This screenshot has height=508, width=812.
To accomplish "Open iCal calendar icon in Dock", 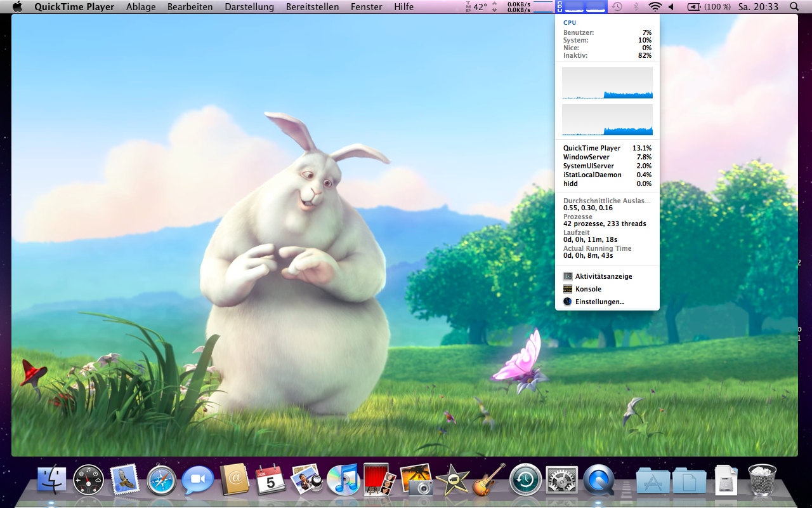I will [270, 480].
